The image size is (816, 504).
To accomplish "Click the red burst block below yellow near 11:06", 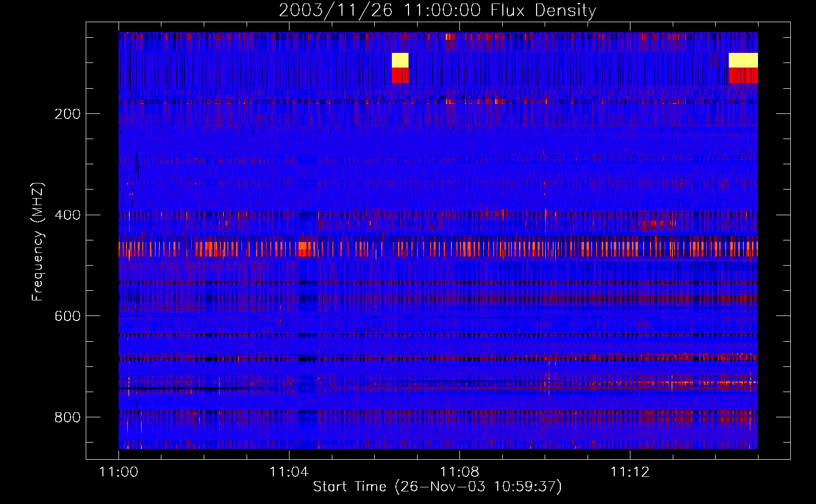I will click(x=400, y=76).
